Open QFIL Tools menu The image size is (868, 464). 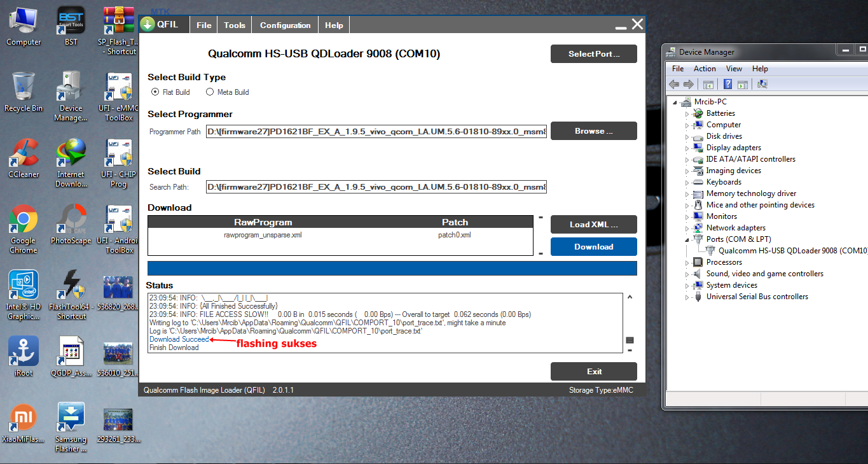(x=235, y=25)
